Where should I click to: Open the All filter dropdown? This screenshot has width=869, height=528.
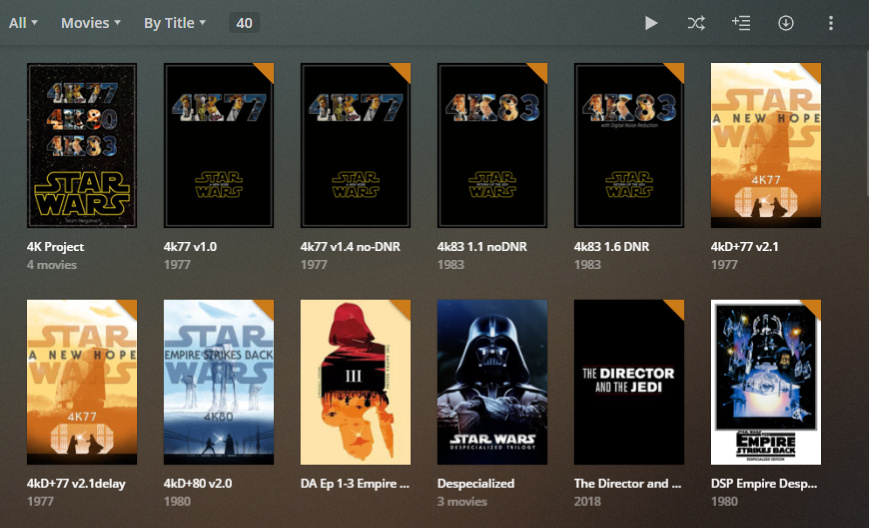click(23, 23)
